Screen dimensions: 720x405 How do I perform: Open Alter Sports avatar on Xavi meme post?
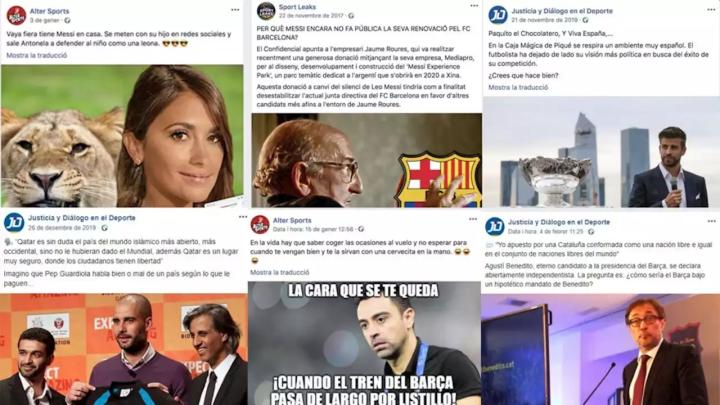[260, 225]
